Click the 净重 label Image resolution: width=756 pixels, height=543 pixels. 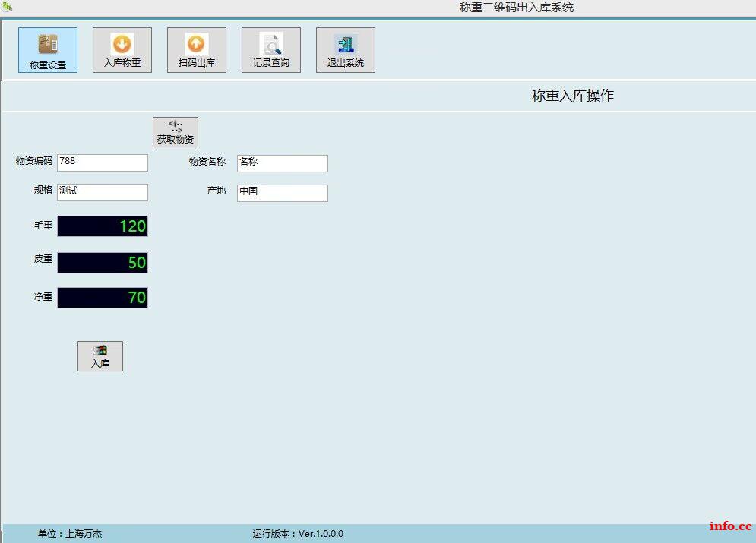[x=43, y=296]
